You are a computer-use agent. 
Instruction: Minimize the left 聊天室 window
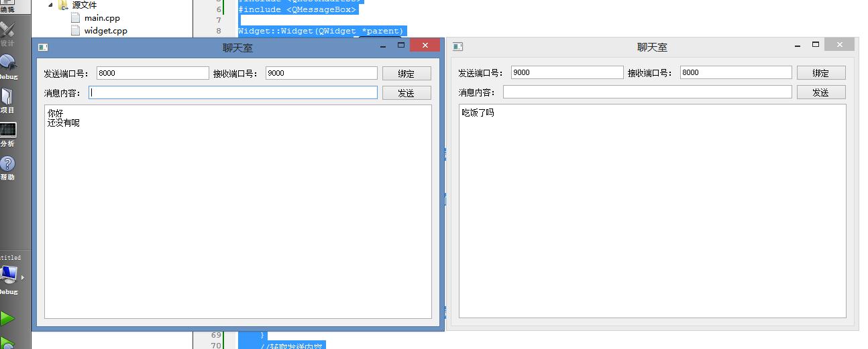click(383, 46)
